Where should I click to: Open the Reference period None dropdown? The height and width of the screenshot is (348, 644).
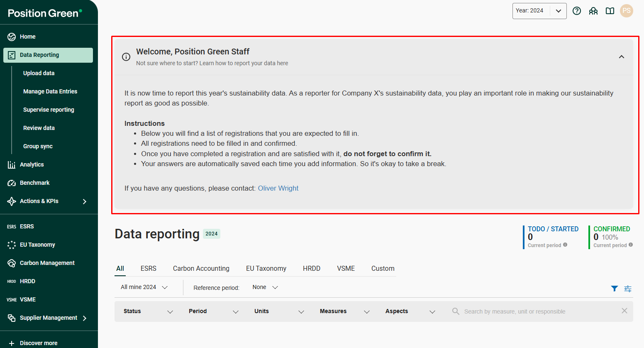265,287
